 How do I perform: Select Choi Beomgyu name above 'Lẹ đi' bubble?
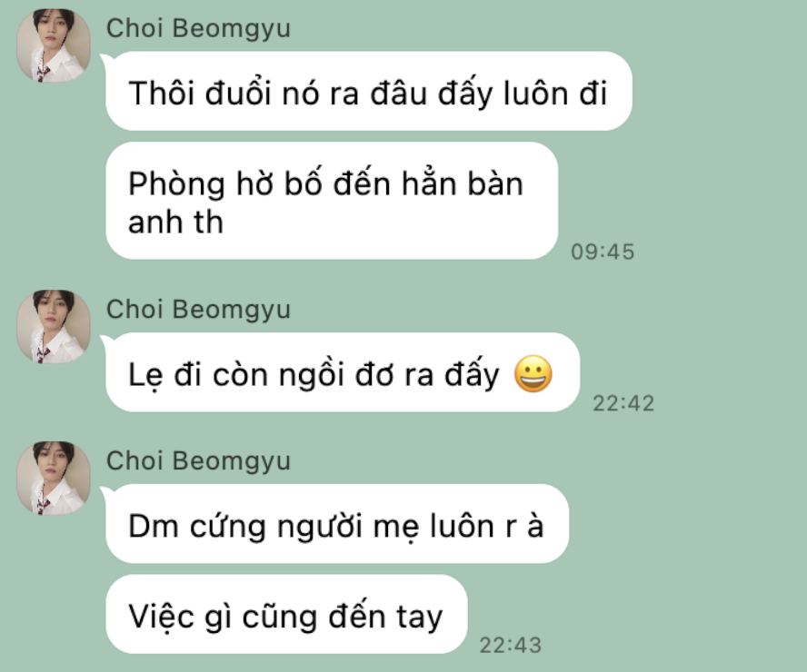(198, 309)
